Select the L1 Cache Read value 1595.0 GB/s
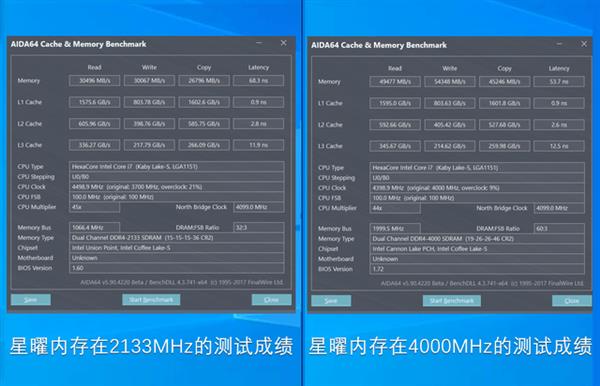 tap(395, 103)
